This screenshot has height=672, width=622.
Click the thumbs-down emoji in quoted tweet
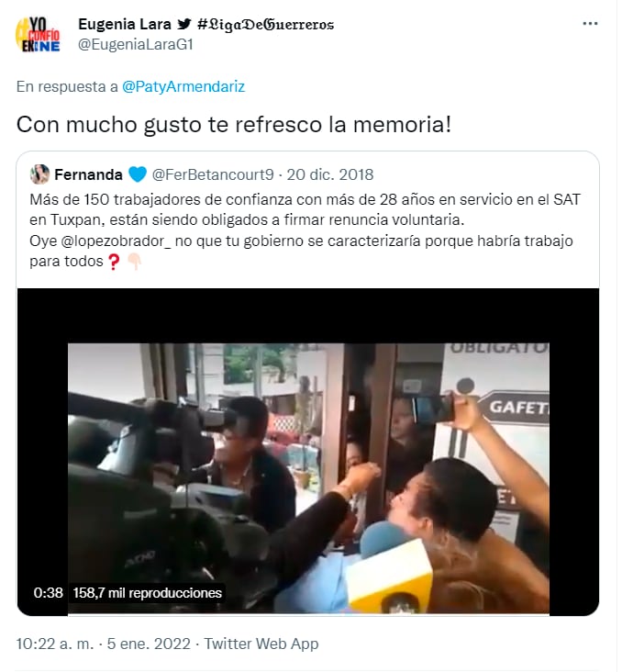135,262
